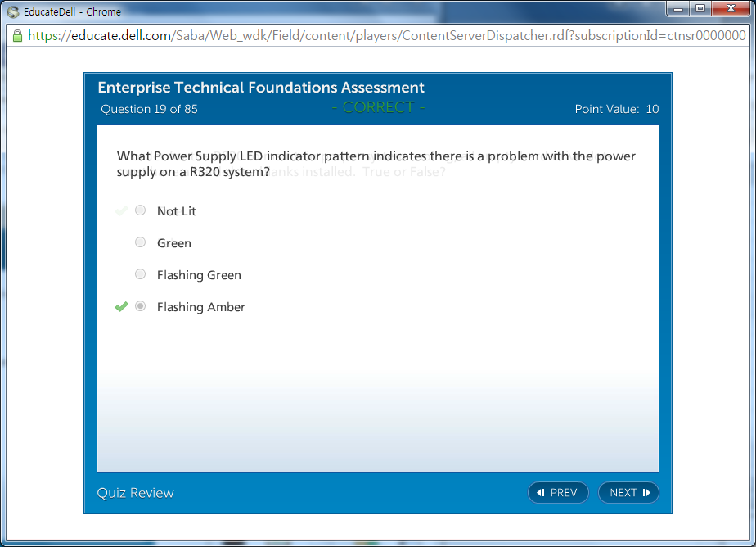Minimize the EducateDell Chrome window
Viewport: 756px width, 547px height.
point(678,9)
